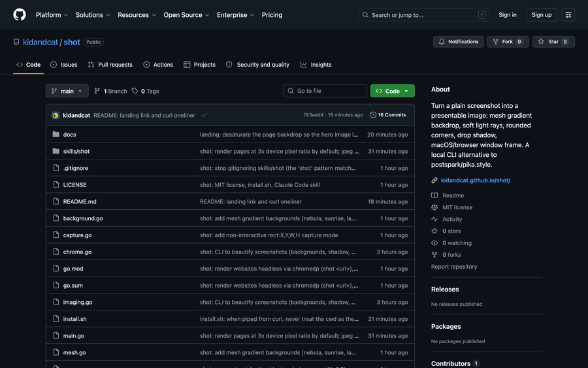Open the capture.go file
The width and height of the screenshot is (588, 368).
tap(77, 235)
